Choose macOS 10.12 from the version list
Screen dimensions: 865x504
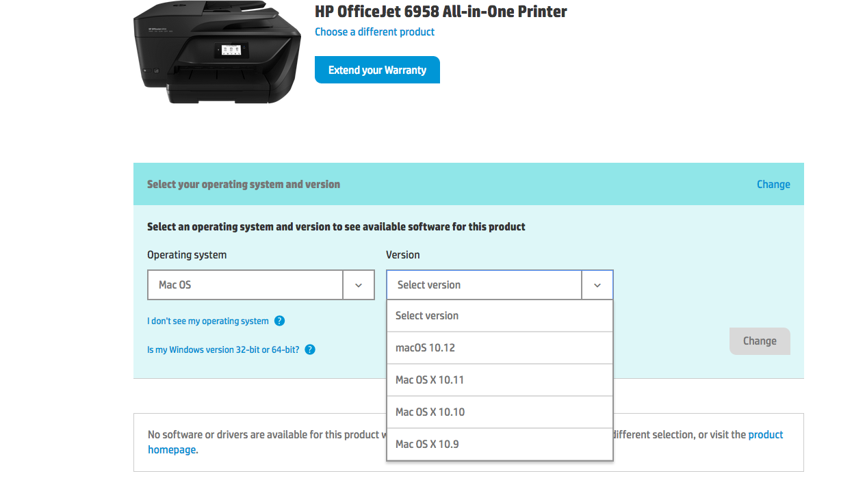point(500,348)
